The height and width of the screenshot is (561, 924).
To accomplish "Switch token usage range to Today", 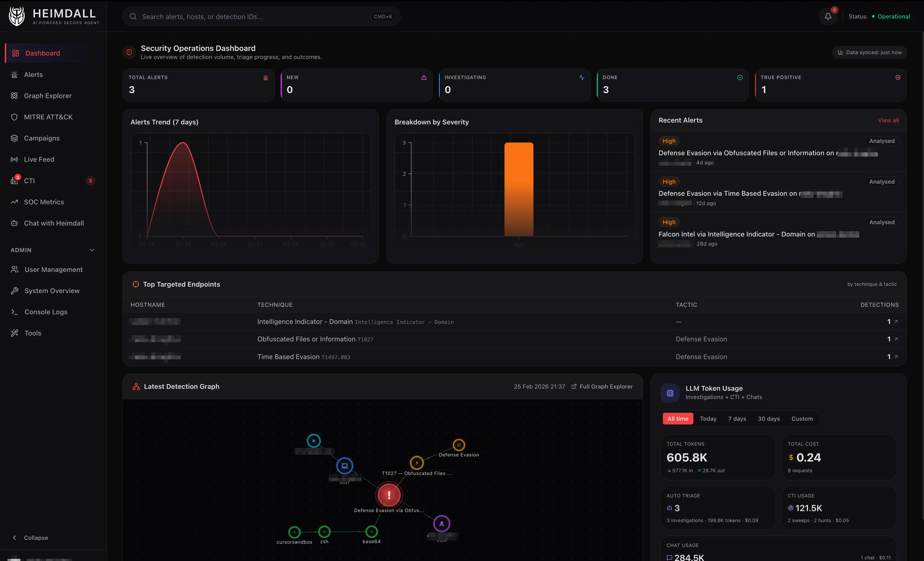I will (x=708, y=419).
